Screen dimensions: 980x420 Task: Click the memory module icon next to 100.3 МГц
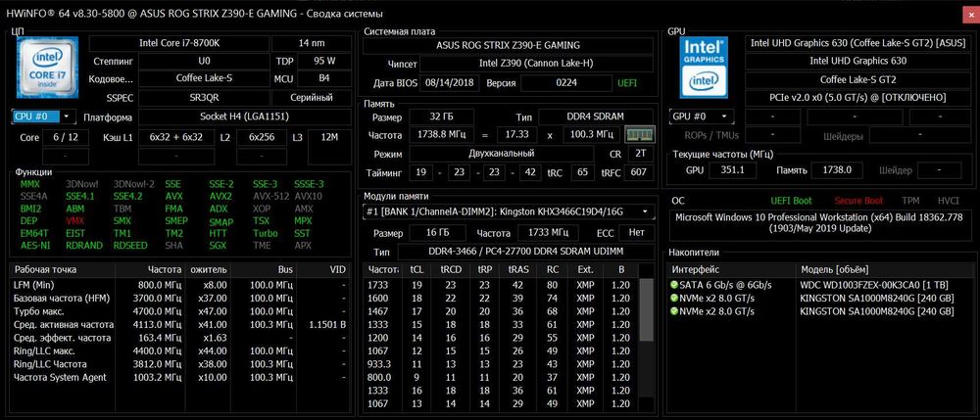pyautogui.click(x=639, y=135)
